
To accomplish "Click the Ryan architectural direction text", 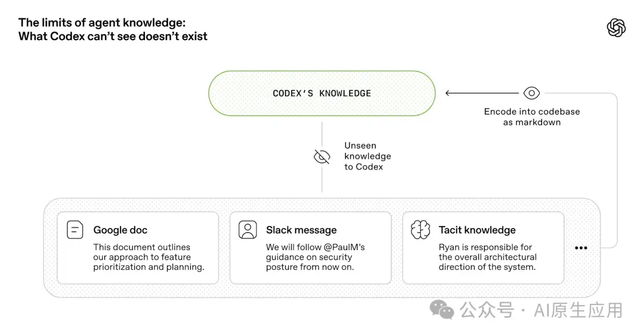I will [x=488, y=257].
